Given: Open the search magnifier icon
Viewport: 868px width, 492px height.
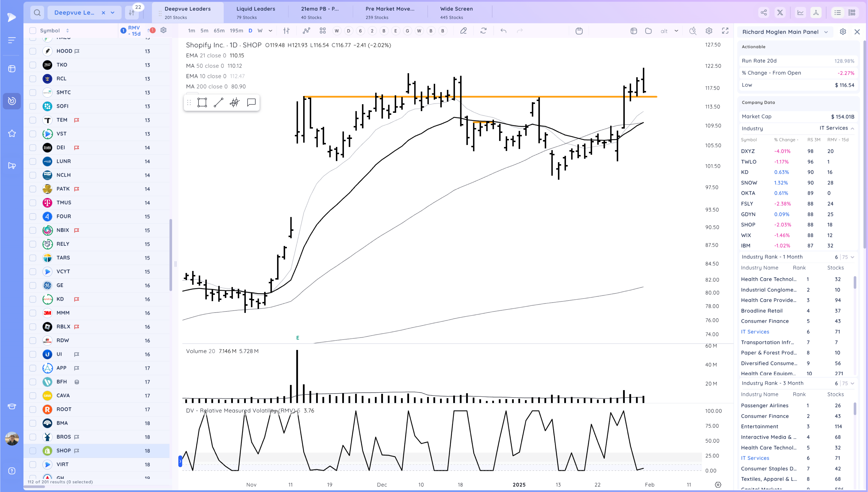Looking at the screenshot, I should [37, 13].
